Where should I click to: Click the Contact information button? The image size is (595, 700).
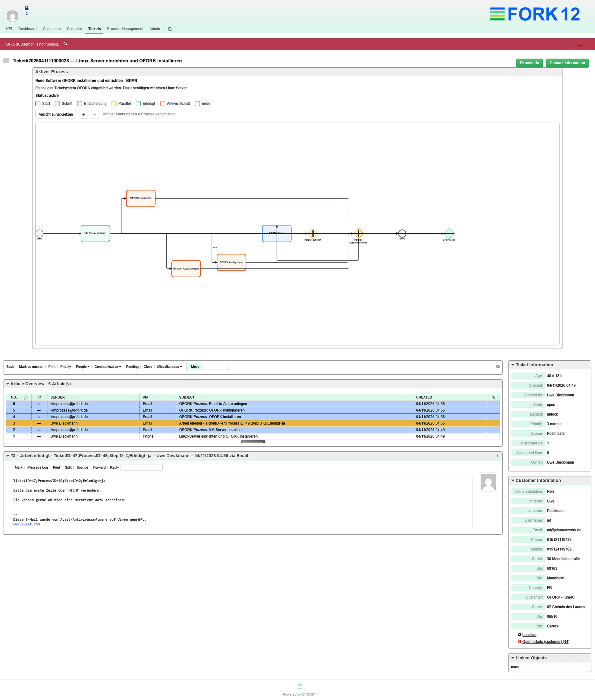567,63
